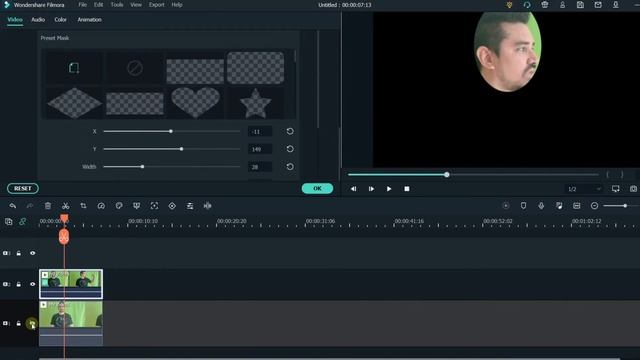Open the Crop tool in timeline toolbar
The height and width of the screenshot is (360, 640).
pos(83,206)
